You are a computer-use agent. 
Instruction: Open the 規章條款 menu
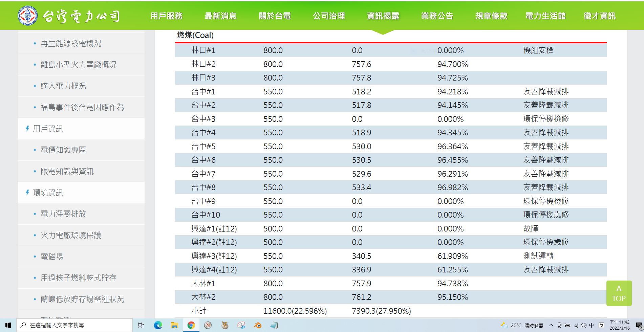pos(491,16)
